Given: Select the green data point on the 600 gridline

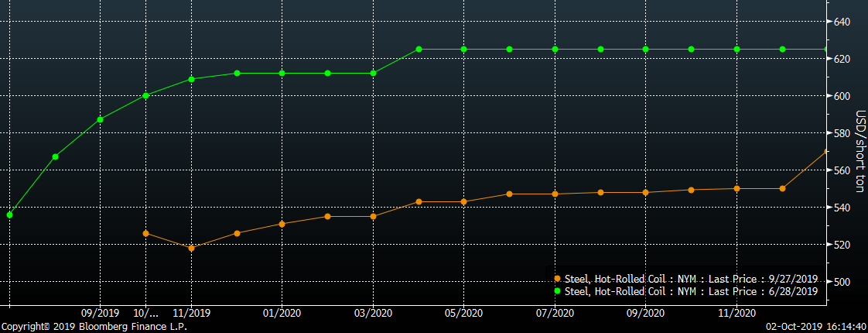Looking at the screenshot, I should (146, 95).
